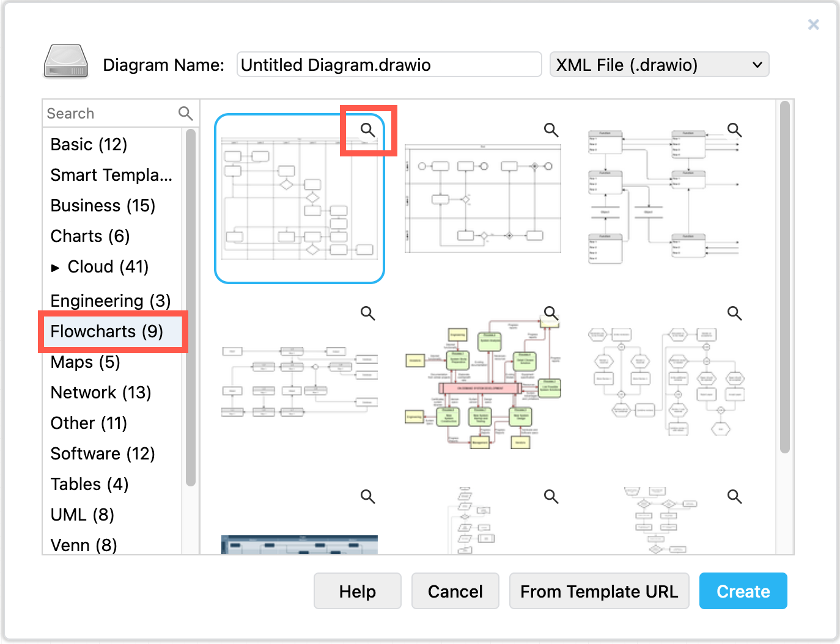840x644 pixels.
Task: Click the Help button
Action: [x=357, y=591]
